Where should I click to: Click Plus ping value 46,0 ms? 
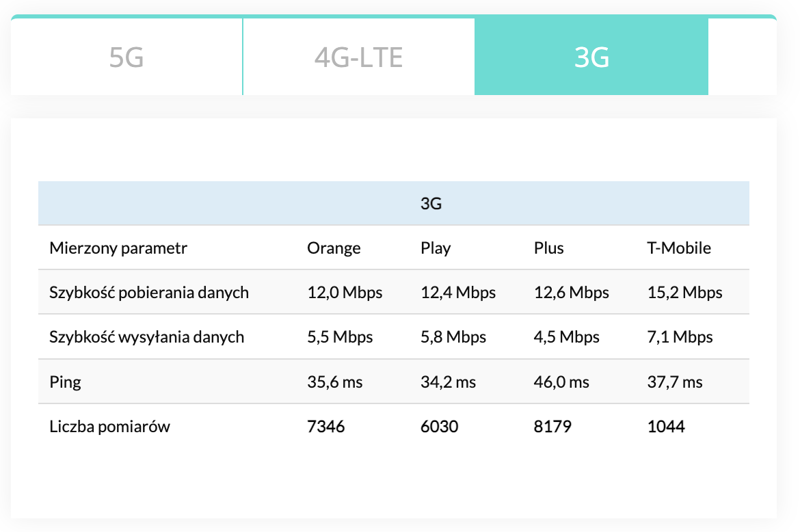pyautogui.click(x=561, y=382)
